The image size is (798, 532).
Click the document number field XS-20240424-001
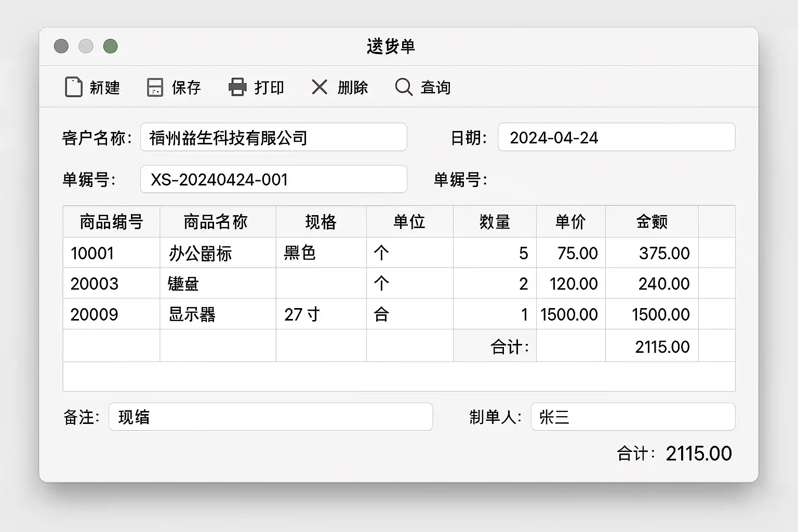pyautogui.click(x=273, y=180)
